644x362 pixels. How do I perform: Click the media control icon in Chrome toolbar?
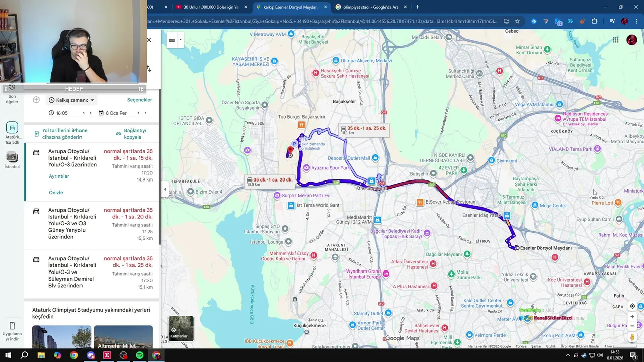612,21
